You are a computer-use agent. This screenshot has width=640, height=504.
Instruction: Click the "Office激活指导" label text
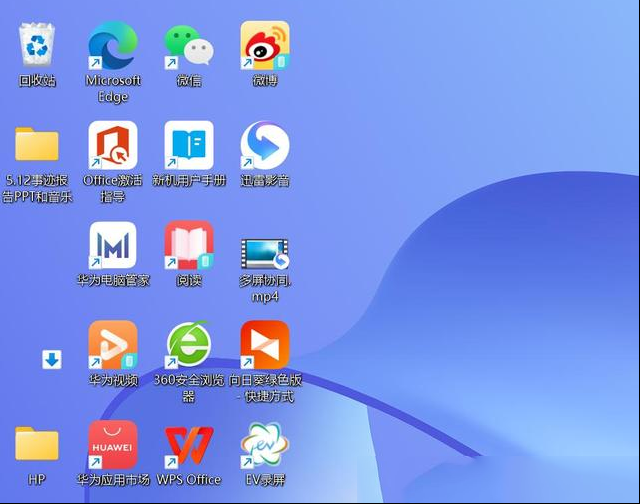(x=113, y=188)
